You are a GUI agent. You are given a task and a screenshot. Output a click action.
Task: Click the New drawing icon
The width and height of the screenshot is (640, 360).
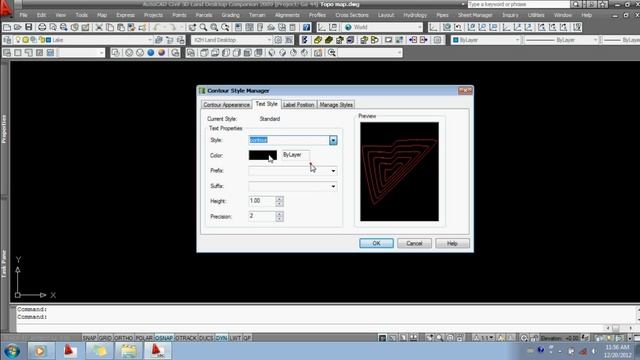pos(7,27)
